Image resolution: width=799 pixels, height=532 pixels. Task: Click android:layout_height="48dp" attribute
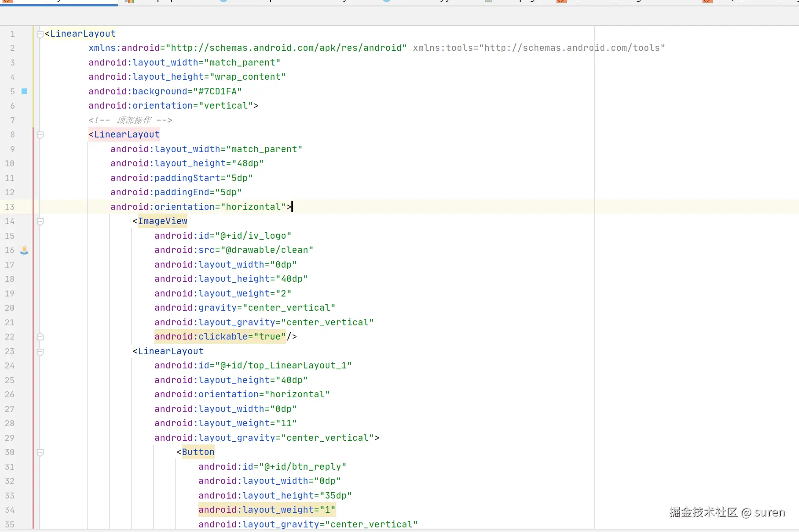click(187, 164)
